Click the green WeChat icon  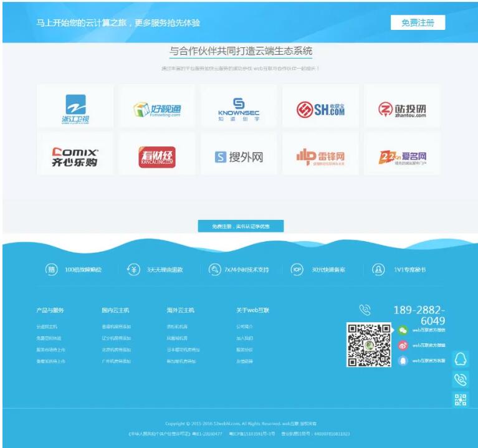[x=403, y=330]
